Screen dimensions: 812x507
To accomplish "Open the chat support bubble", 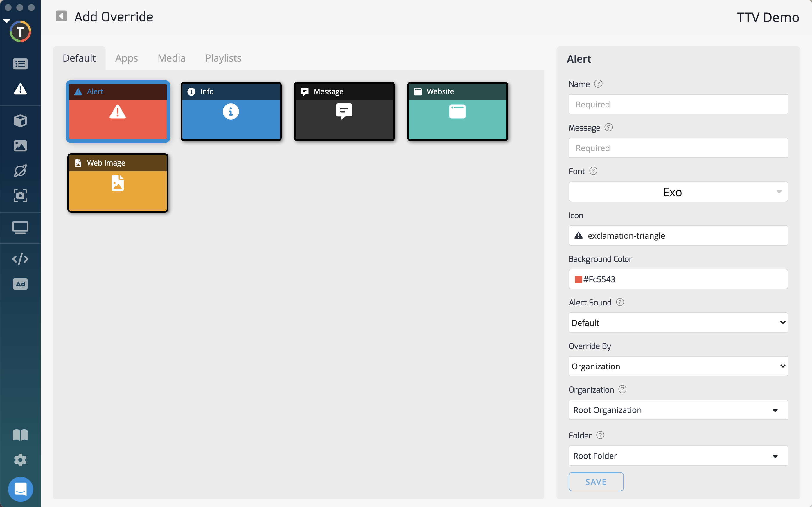I will [20, 489].
